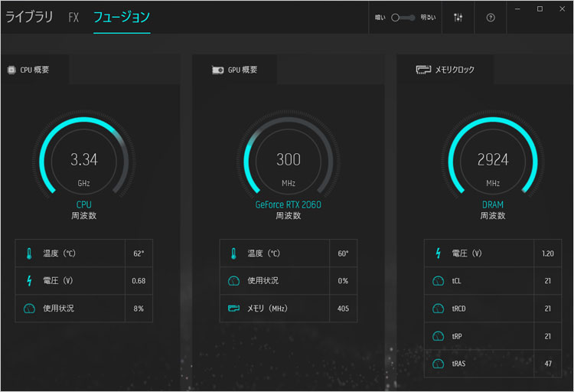574x392 pixels.
Task: Click the GPU usage gauge icon
Action: tap(233, 281)
